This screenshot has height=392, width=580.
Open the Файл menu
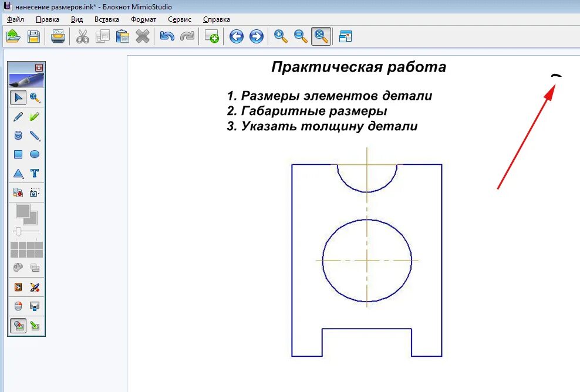[x=15, y=19]
